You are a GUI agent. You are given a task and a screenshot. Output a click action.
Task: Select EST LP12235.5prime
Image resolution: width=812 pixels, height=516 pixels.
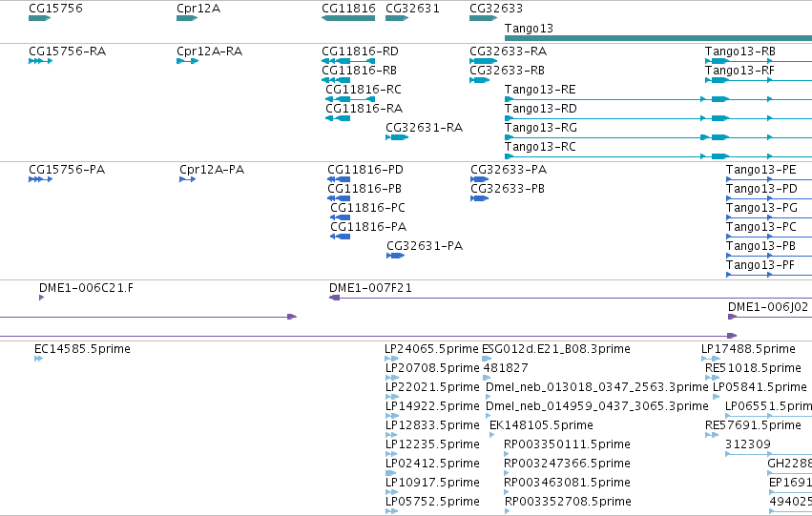(x=432, y=445)
